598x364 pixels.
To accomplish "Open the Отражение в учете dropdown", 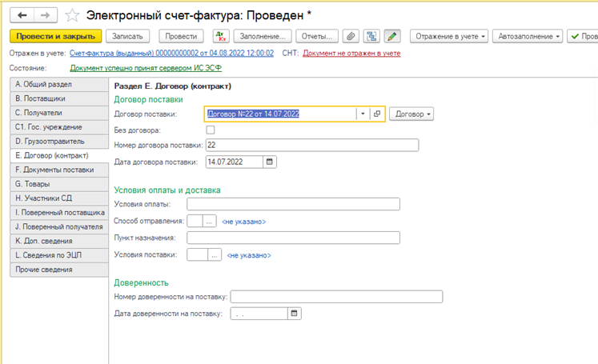I will (449, 36).
